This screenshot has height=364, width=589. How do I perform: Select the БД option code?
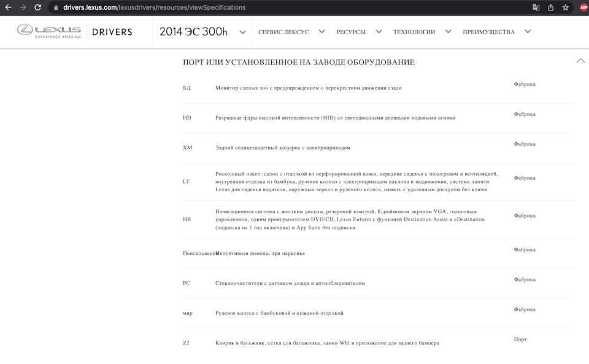[187, 88]
